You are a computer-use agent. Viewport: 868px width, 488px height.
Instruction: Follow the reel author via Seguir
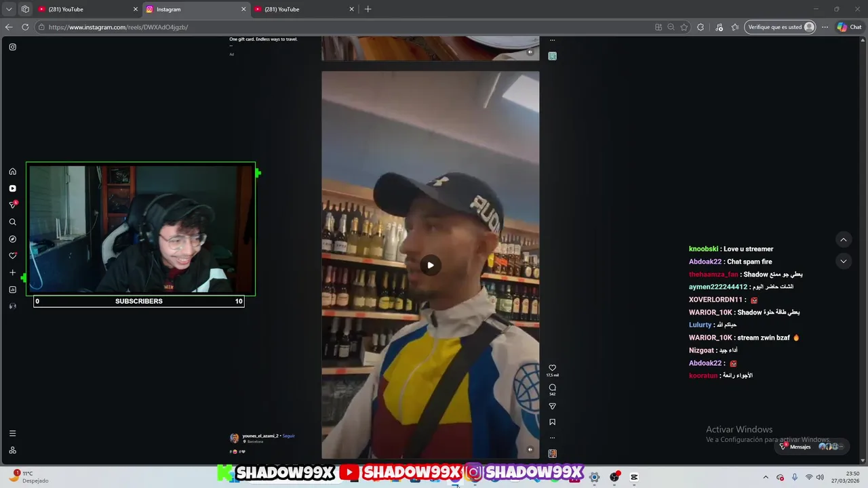288,436
